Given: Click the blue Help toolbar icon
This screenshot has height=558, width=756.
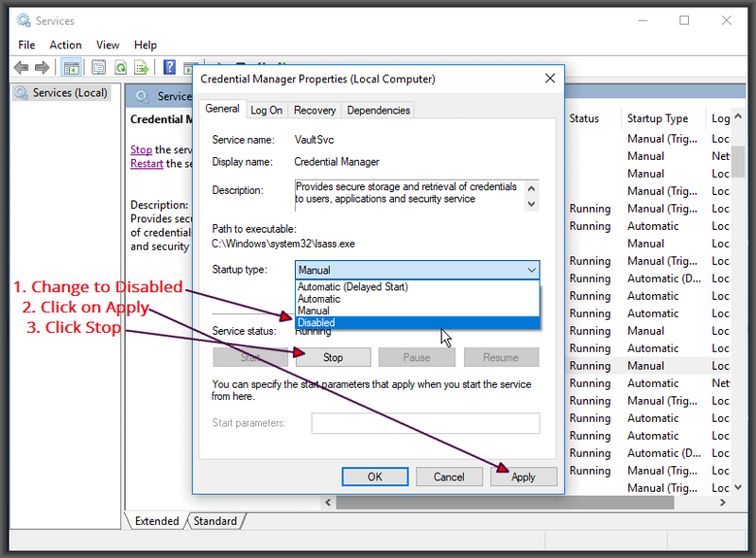Looking at the screenshot, I should 169,67.
